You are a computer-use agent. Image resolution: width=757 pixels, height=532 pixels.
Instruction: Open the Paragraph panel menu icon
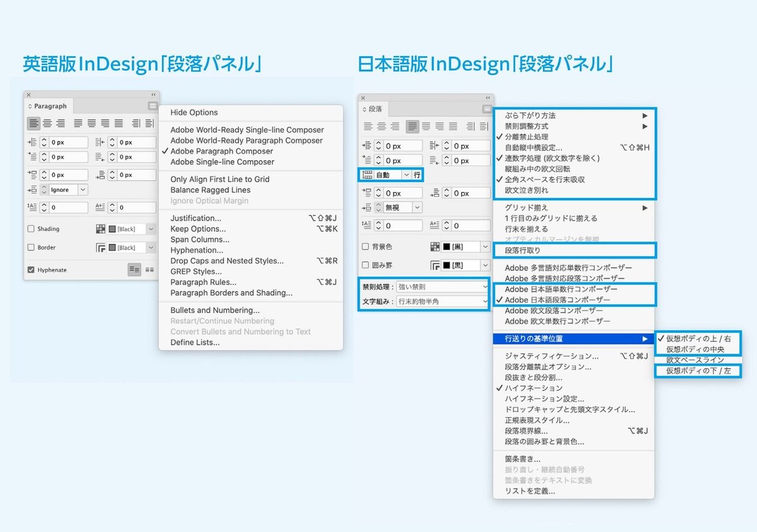(x=152, y=105)
